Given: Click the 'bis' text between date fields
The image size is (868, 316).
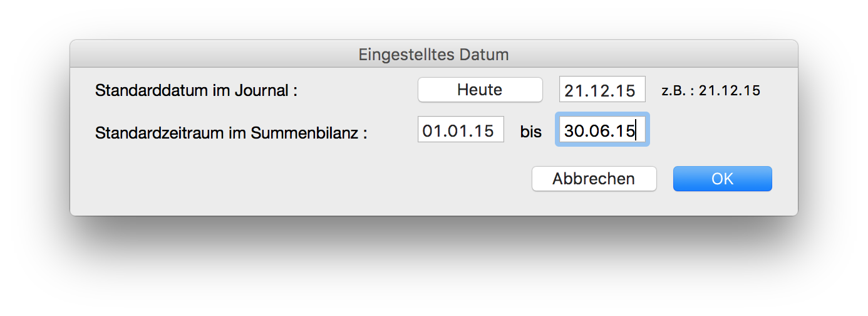Looking at the screenshot, I should click(530, 132).
